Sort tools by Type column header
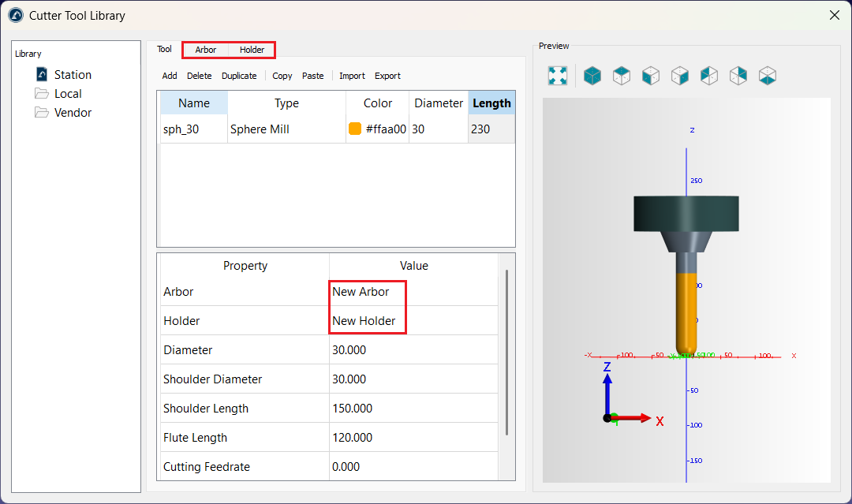This screenshot has width=852, height=504. (x=286, y=103)
